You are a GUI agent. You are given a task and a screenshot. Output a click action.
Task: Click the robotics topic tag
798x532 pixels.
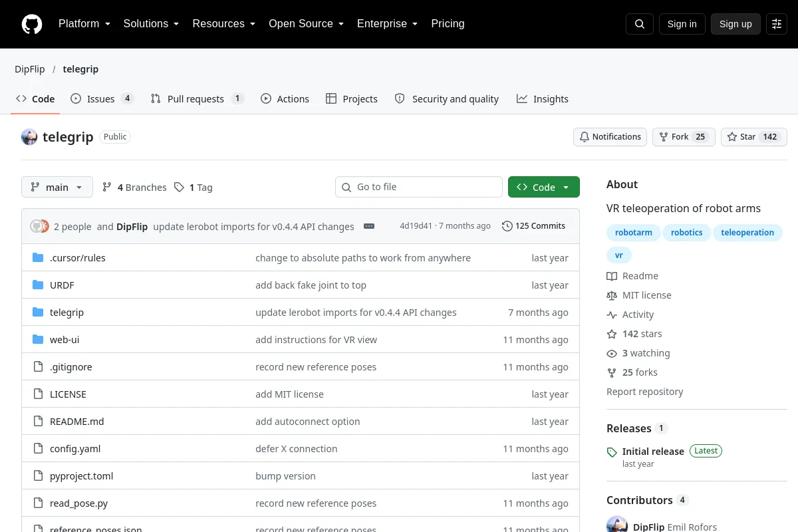point(687,233)
